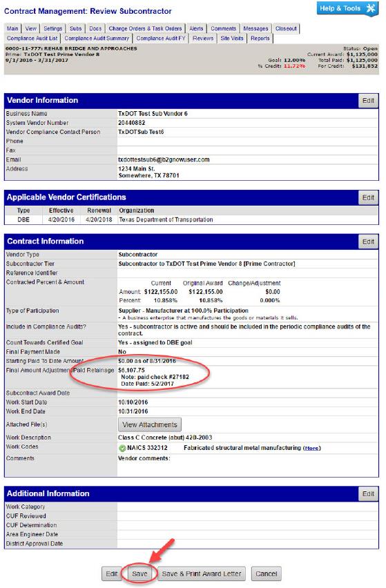
Task: Click the Save button
Action: [x=139, y=574]
